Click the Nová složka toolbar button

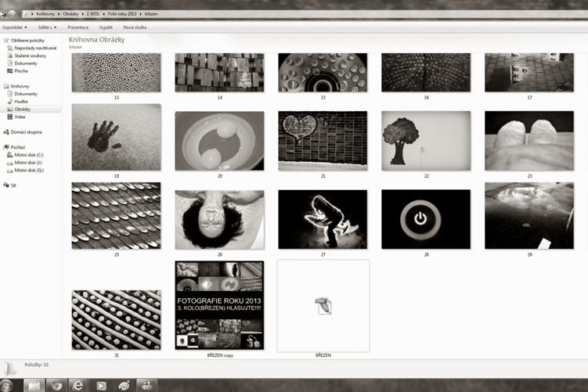tap(135, 27)
